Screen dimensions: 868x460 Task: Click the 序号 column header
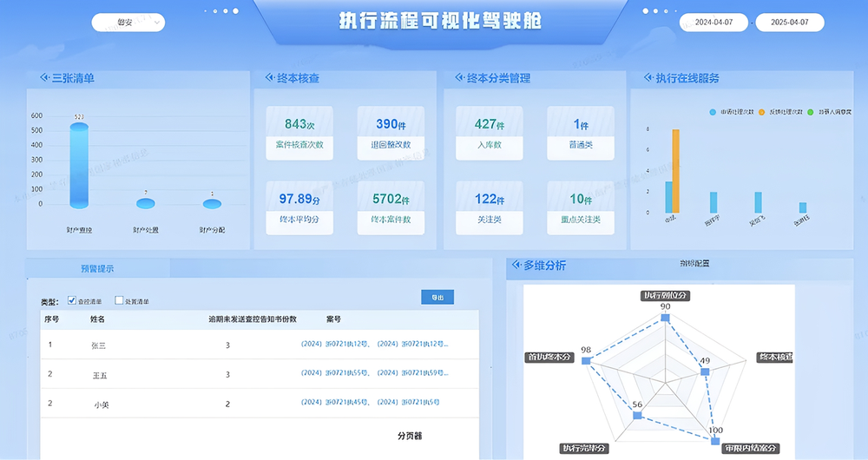coord(51,319)
